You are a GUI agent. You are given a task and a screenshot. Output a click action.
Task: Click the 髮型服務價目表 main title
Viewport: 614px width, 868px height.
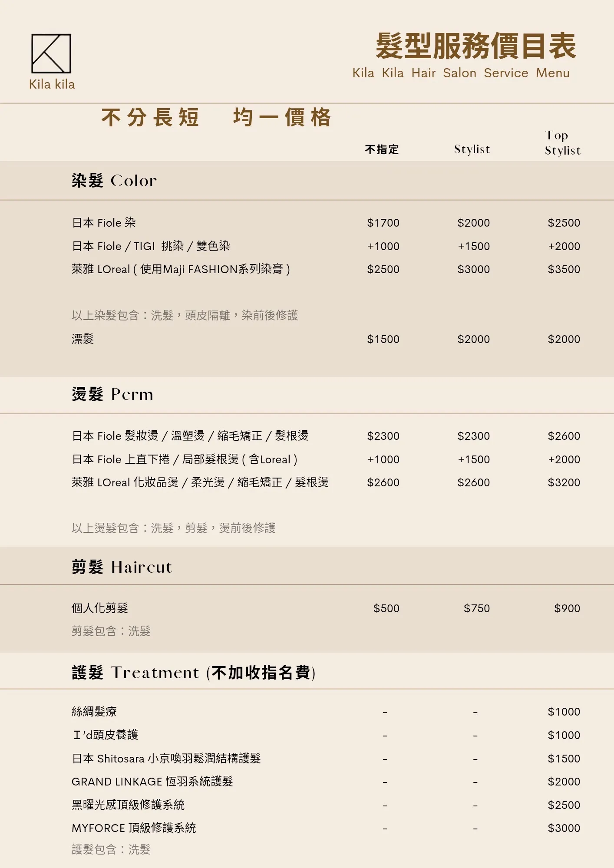pos(475,46)
